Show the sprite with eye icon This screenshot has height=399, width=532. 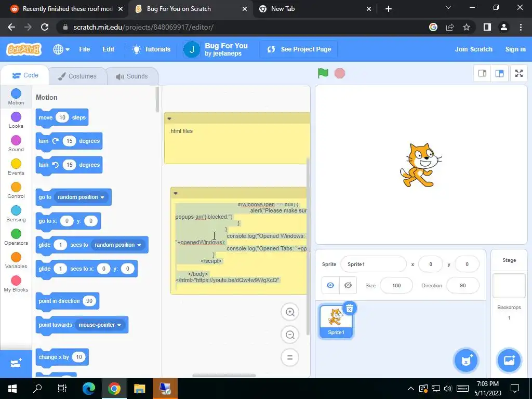pyautogui.click(x=330, y=285)
